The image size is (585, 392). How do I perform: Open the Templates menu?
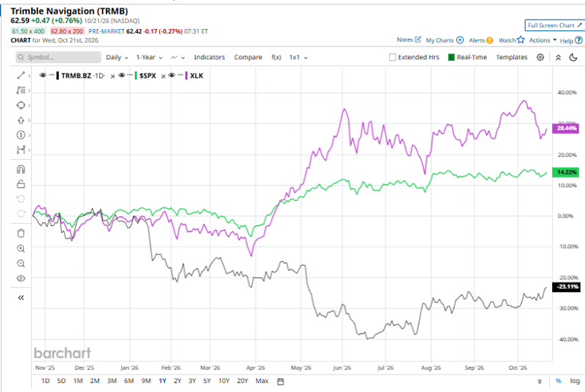pos(512,57)
